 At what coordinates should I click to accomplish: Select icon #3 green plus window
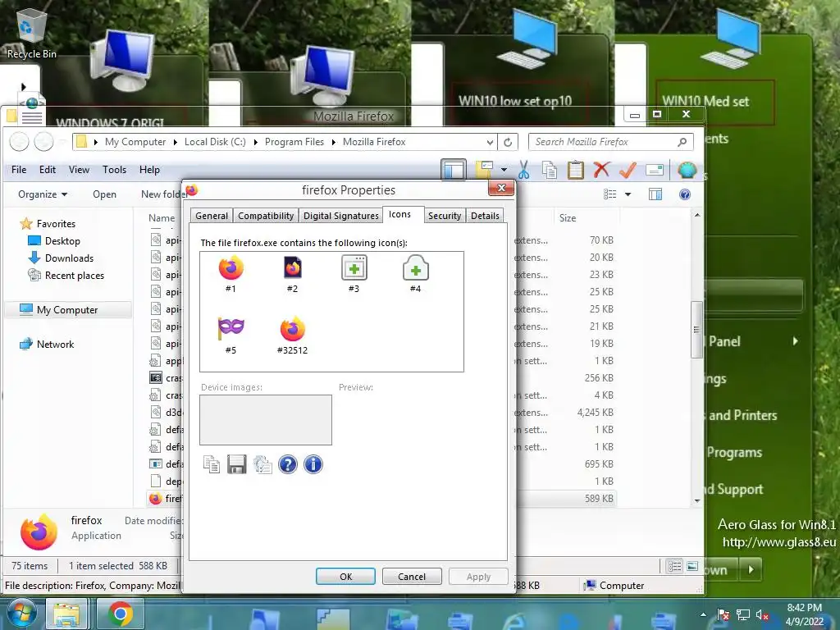click(x=354, y=268)
